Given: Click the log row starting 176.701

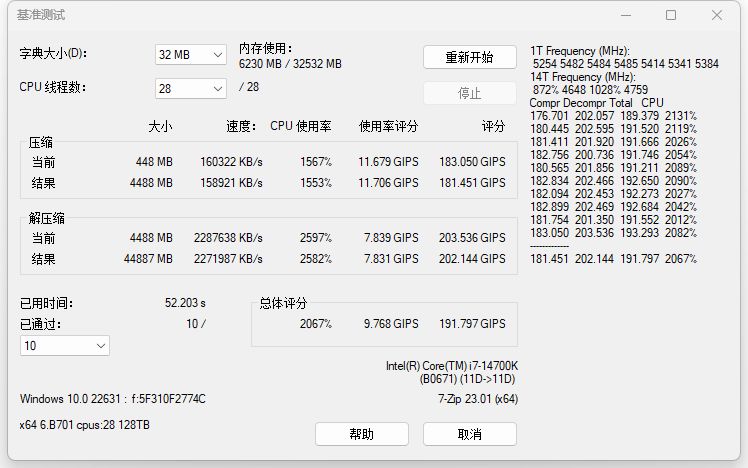Looking at the screenshot, I should click(613, 116).
